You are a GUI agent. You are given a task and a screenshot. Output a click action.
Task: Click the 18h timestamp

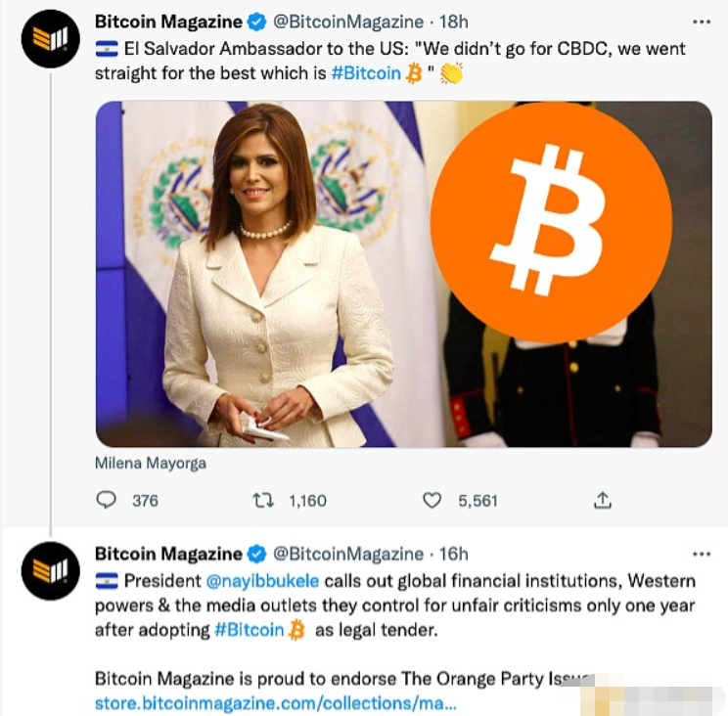coord(454,22)
